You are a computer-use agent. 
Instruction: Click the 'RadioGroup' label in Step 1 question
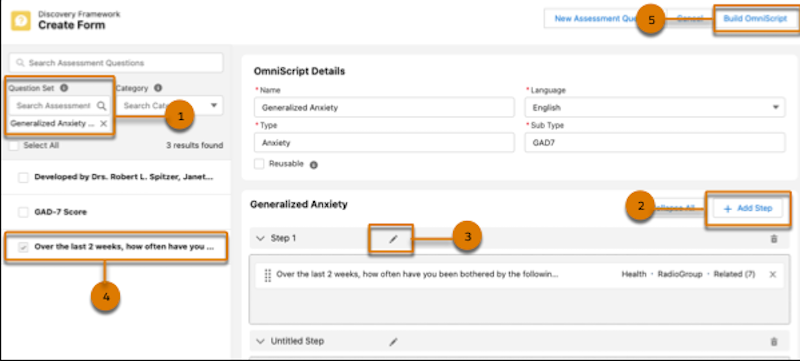(x=680, y=274)
